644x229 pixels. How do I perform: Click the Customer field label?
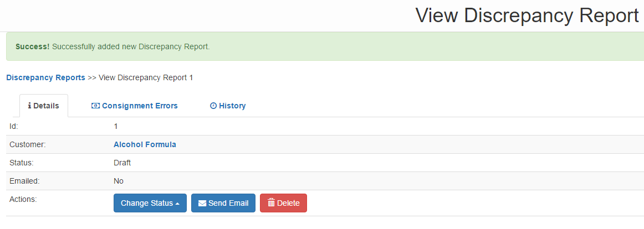[27, 144]
